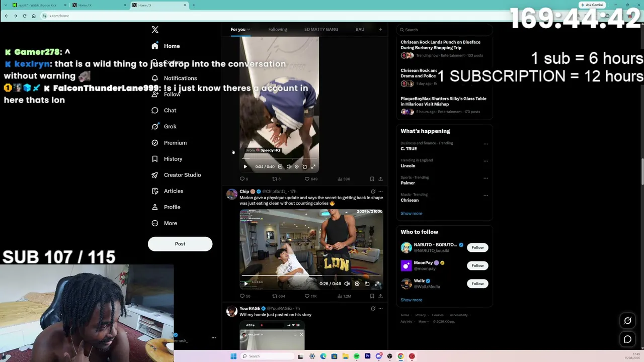Click the X search field
The image size is (644, 362).
tap(444, 30)
